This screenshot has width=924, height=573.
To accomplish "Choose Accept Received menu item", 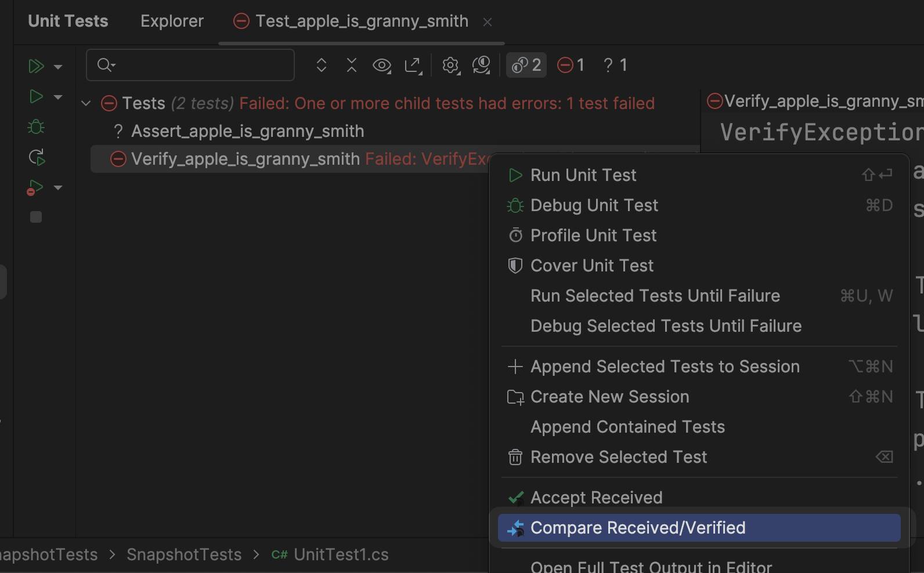I will (699, 498).
